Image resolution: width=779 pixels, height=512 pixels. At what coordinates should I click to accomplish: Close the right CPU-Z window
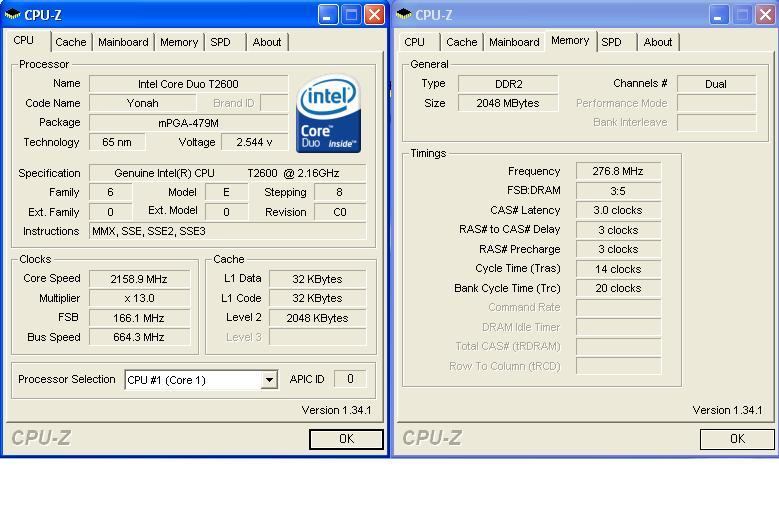click(766, 15)
